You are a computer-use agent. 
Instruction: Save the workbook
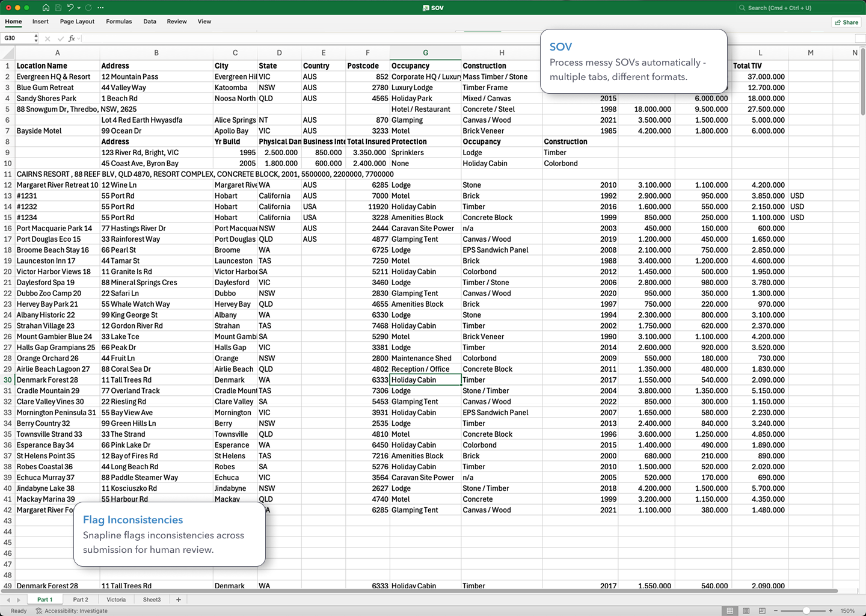(x=58, y=7)
